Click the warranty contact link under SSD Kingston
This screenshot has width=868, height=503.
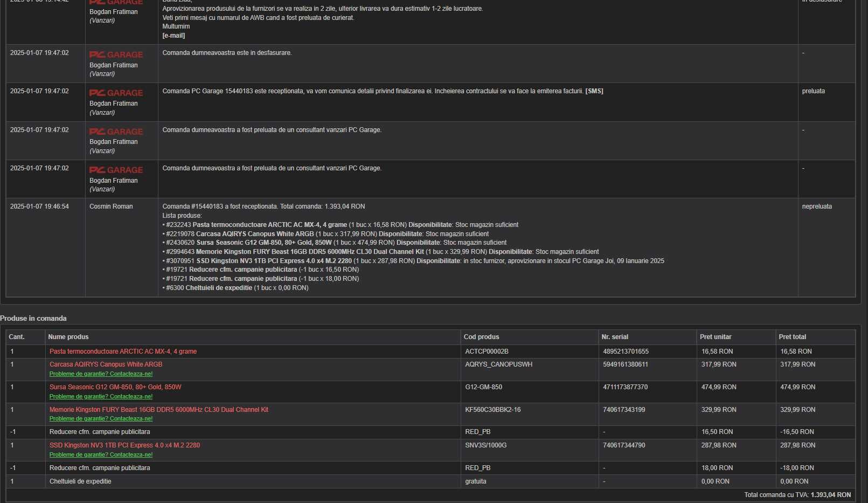(101, 454)
